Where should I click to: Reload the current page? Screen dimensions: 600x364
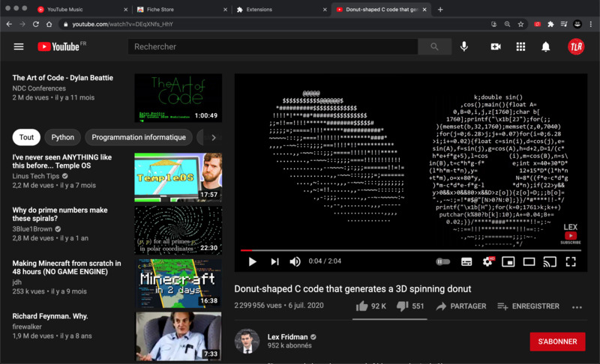click(35, 24)
